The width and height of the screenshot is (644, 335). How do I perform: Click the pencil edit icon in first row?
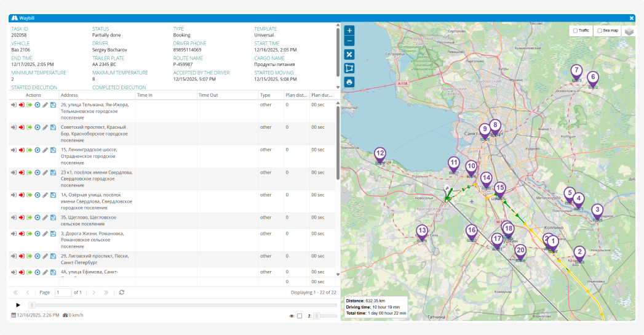(45, 105)
